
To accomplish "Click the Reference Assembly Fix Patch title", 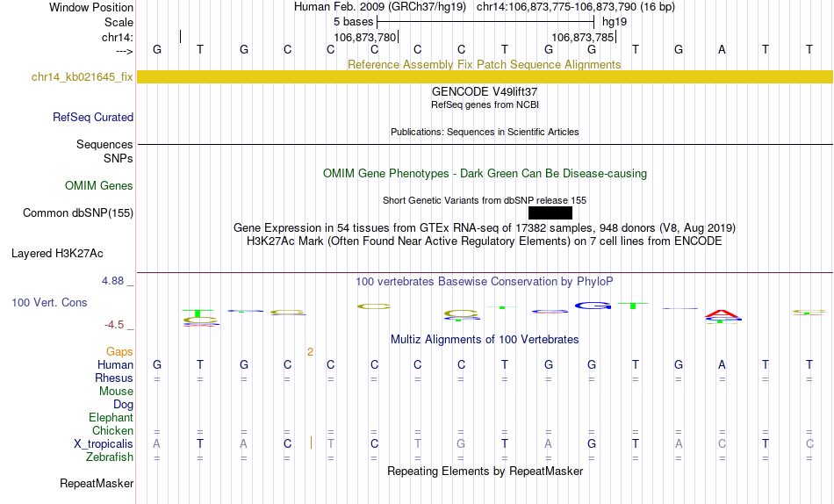I will (x=485, y=64).
